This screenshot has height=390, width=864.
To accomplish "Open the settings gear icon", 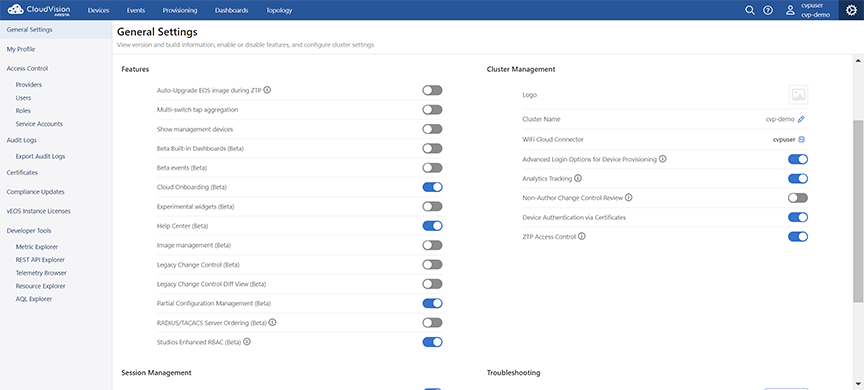I will click(x=851, y=10).
